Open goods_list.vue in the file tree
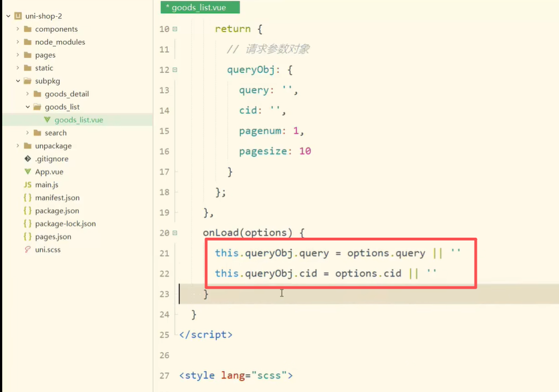The width and height of the screenshot is (559, 392). pyautogui.click(x=79, y=120)
